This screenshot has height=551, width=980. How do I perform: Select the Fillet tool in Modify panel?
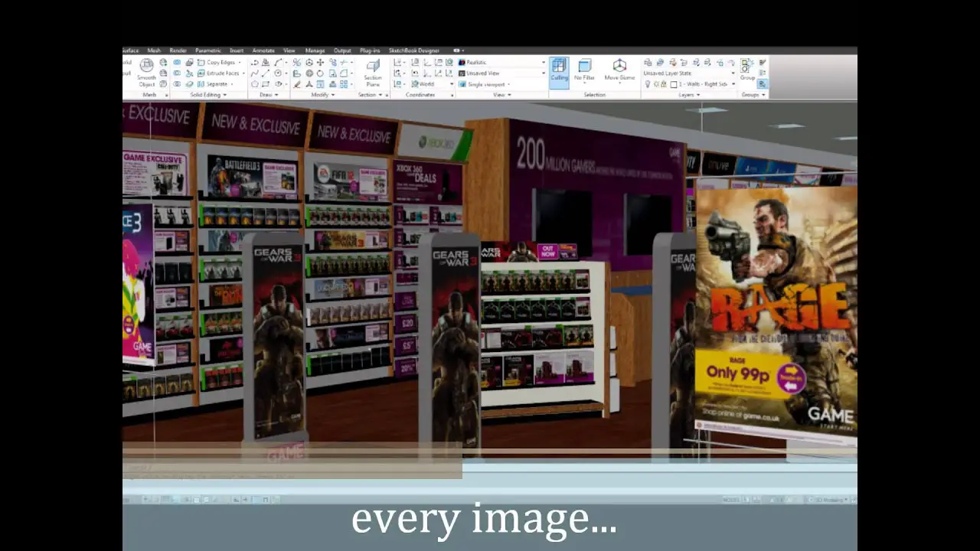pyautogui.click(x=344, y=73)
